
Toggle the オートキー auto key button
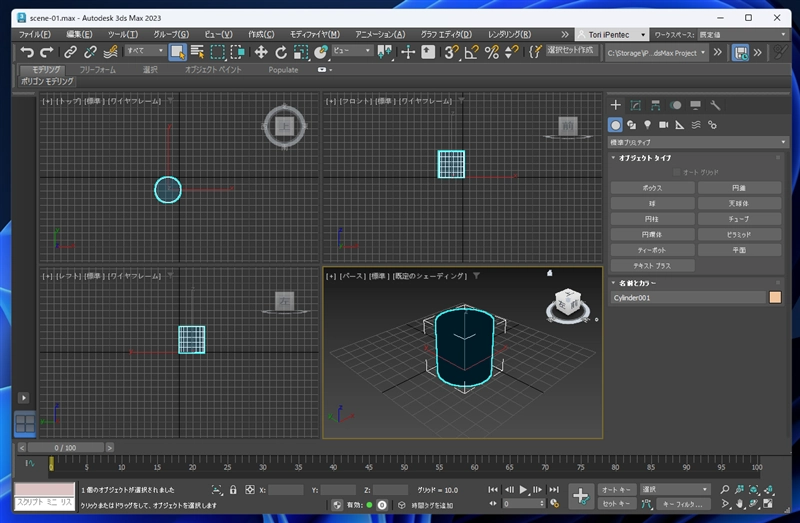616,489
